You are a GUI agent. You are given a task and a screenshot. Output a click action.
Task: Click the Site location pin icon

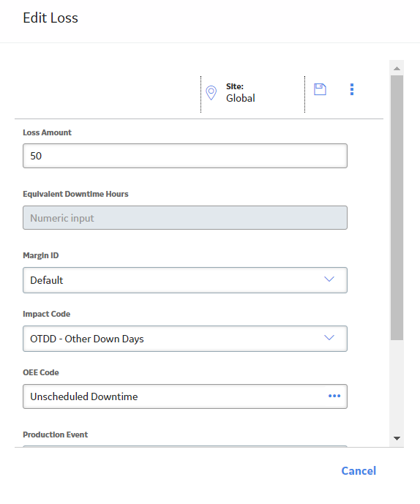point(211,93)
